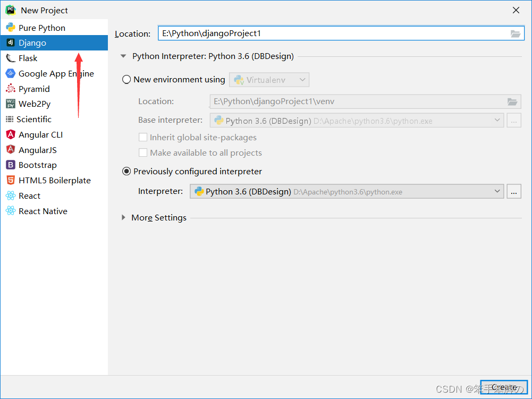Select Web2Py project type
532x399 pixels.
coord(54,104)
